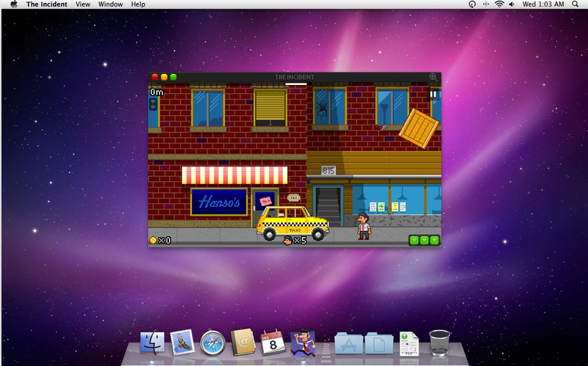This screenshot has width=588, height=366.
Task: Open the Wi-Fi status menu
Action: click(499, 4)
